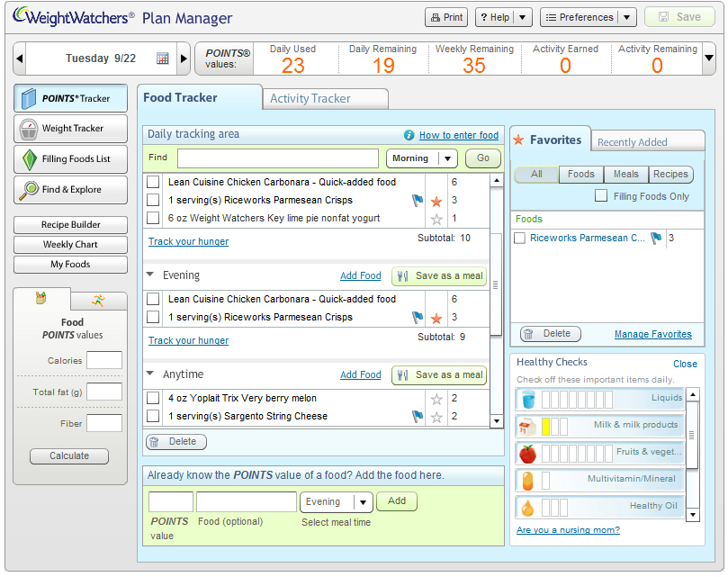Go to next day arrow
This screenshot has width=728, height=577.
click(184, 59)
